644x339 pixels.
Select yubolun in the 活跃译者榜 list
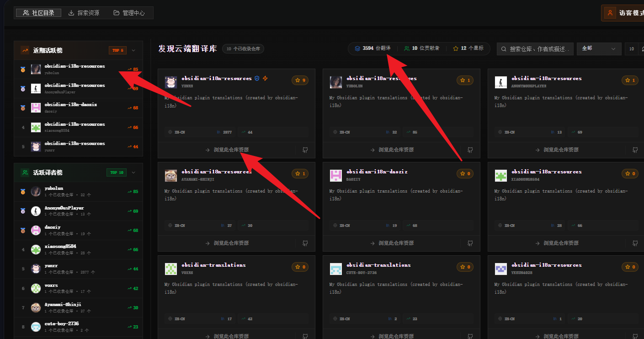point(54,188)
